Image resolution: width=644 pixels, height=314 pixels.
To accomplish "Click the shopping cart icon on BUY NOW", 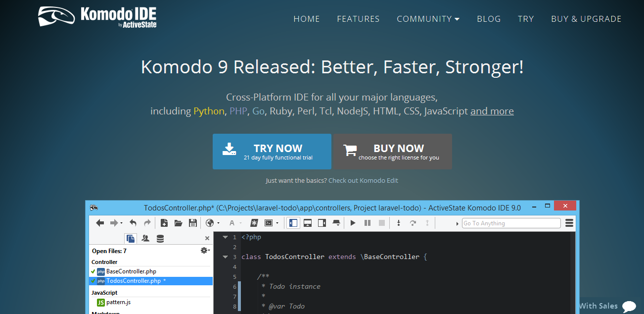I will 350,150.
